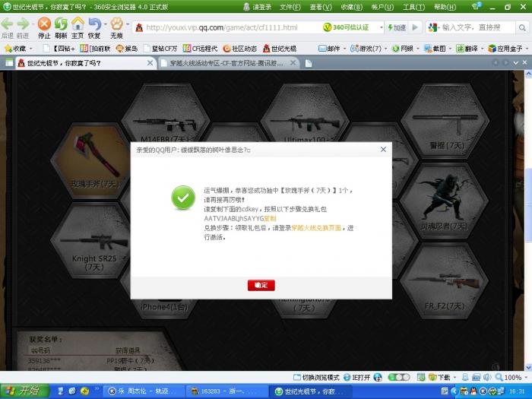Toggle the 无痕 incognito paw icon
532x399 pixels.
(117, 24)
